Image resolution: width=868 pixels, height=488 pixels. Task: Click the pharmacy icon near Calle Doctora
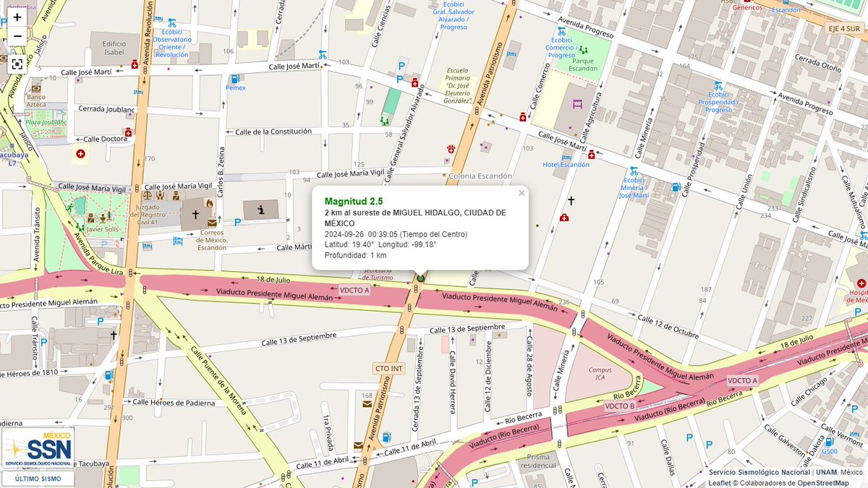click(128, 132)
